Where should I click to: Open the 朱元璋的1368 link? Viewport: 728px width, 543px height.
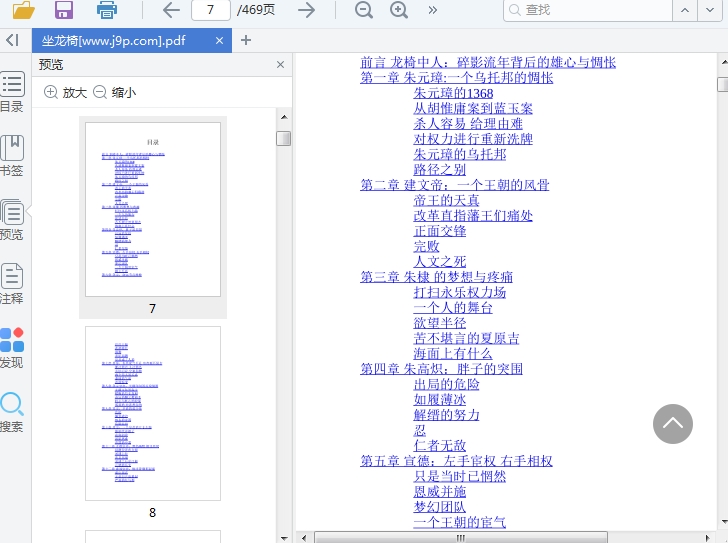coord(453,93)
